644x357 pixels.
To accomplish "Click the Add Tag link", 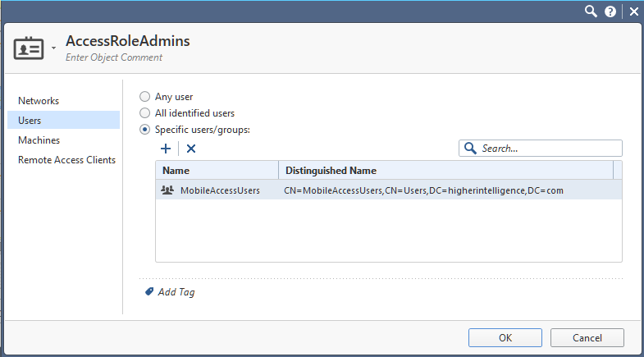I will pos(176,291).
